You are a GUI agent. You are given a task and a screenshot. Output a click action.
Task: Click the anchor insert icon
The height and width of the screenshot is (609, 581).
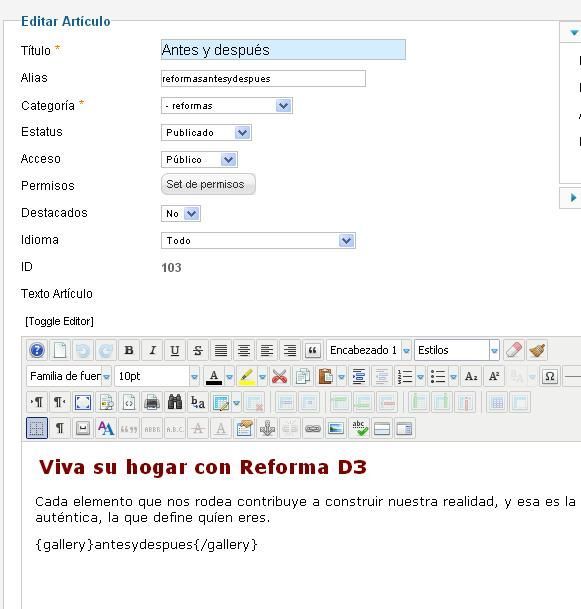[x=267, y=428]
